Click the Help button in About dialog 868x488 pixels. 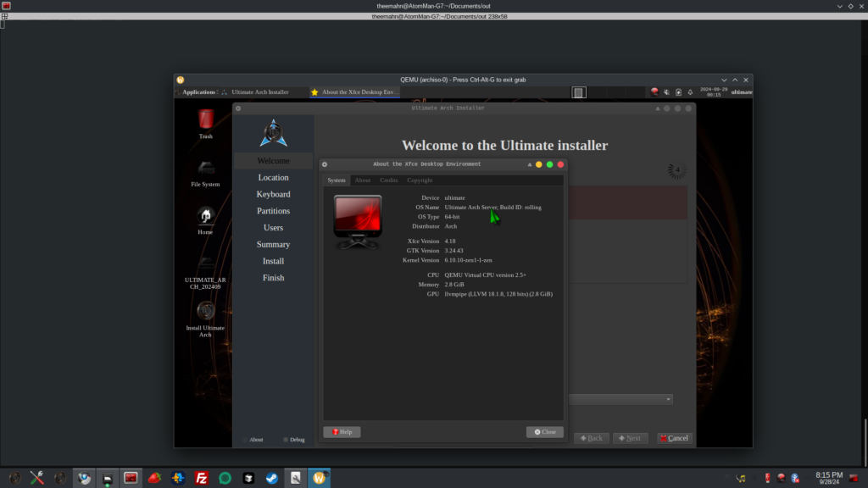click(342, 432)
